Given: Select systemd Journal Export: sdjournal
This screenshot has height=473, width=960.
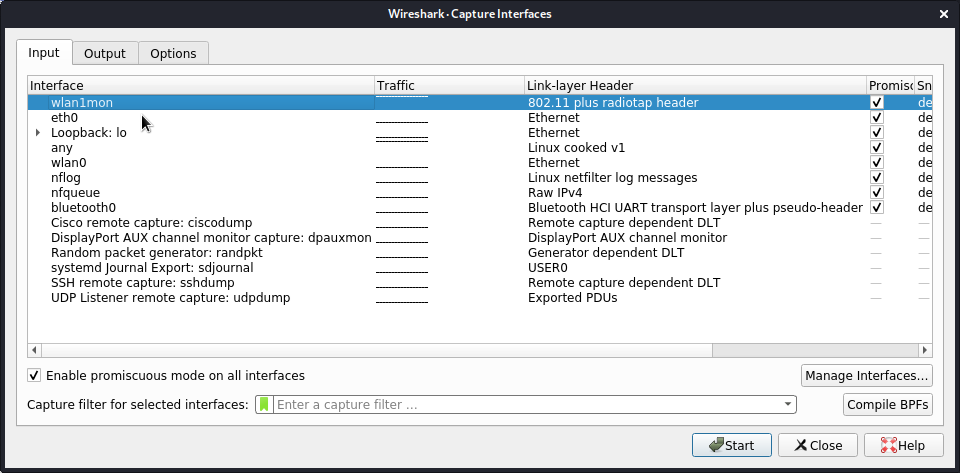Looking at the screenshot, I should [x=152, y=267].
